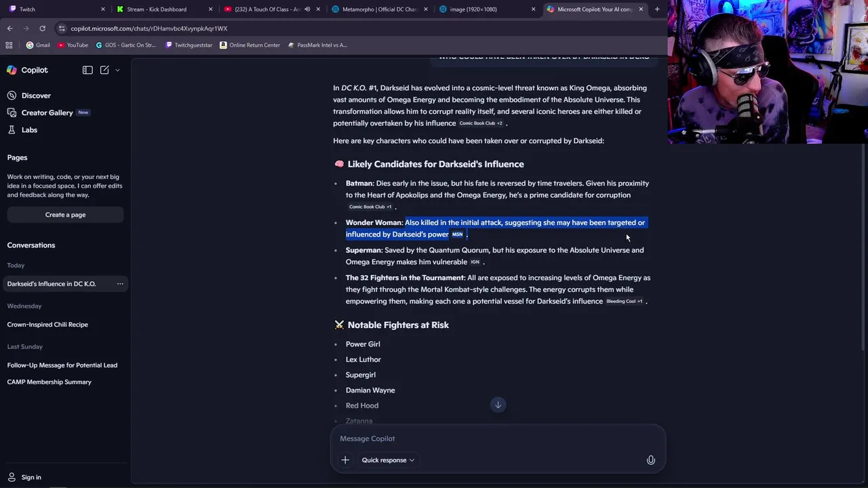Click the address bar URL
Screen dimensions: 868x488
(149, 28)
